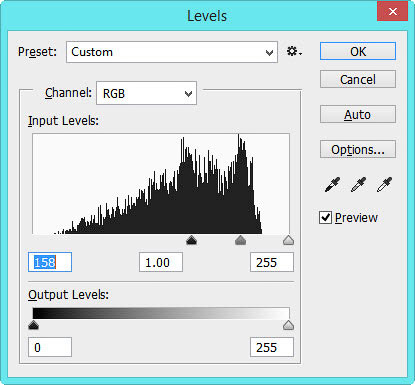Click the Auto button

(358, 114)
